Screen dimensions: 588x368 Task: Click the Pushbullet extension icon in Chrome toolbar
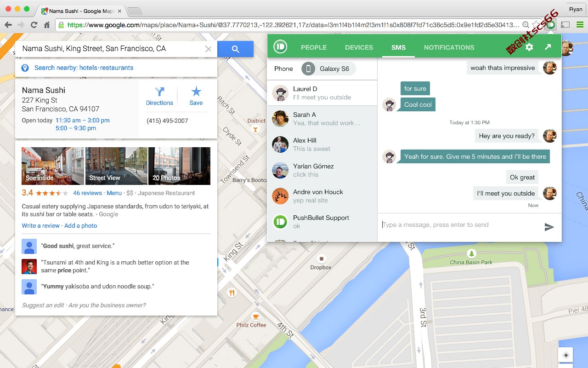coord(551,25)
